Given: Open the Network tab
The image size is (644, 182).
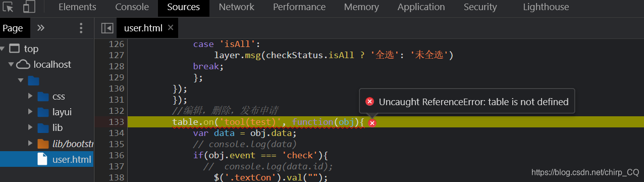Looking at the screenshot, I should 237,7.
